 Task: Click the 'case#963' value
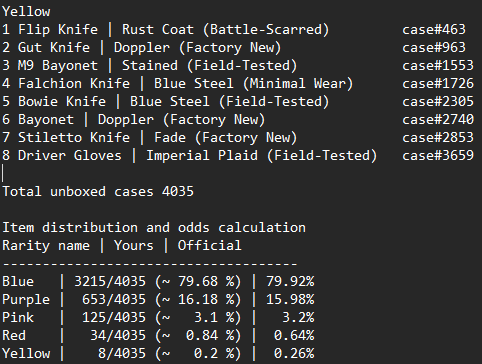pos(434,48)
